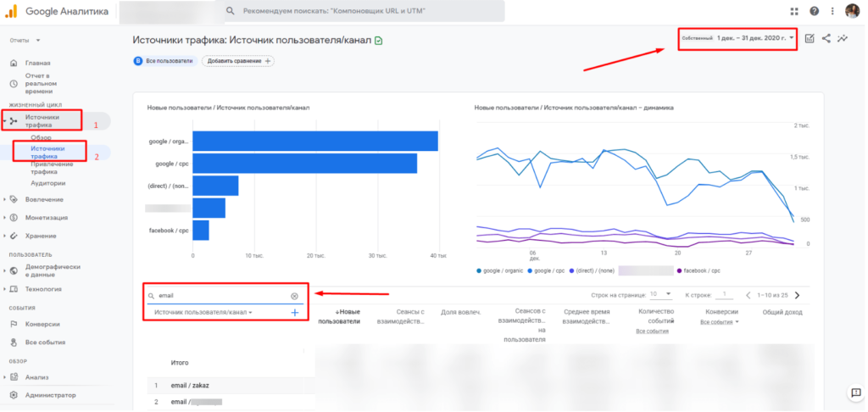Open the help question mark icon

[815, 11]
